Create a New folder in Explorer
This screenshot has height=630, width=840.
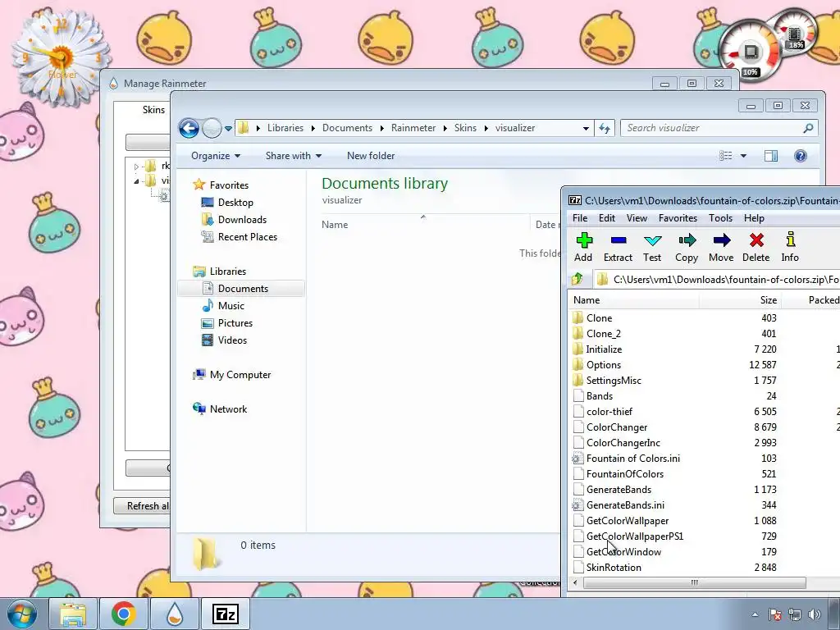click(x=371, y=156)
